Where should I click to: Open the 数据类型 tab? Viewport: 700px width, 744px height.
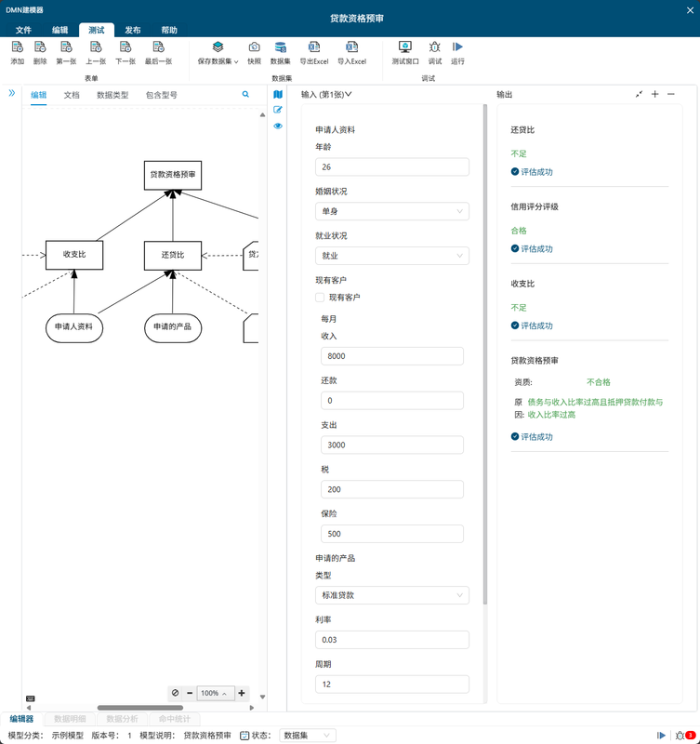click(x=112, y=95)
